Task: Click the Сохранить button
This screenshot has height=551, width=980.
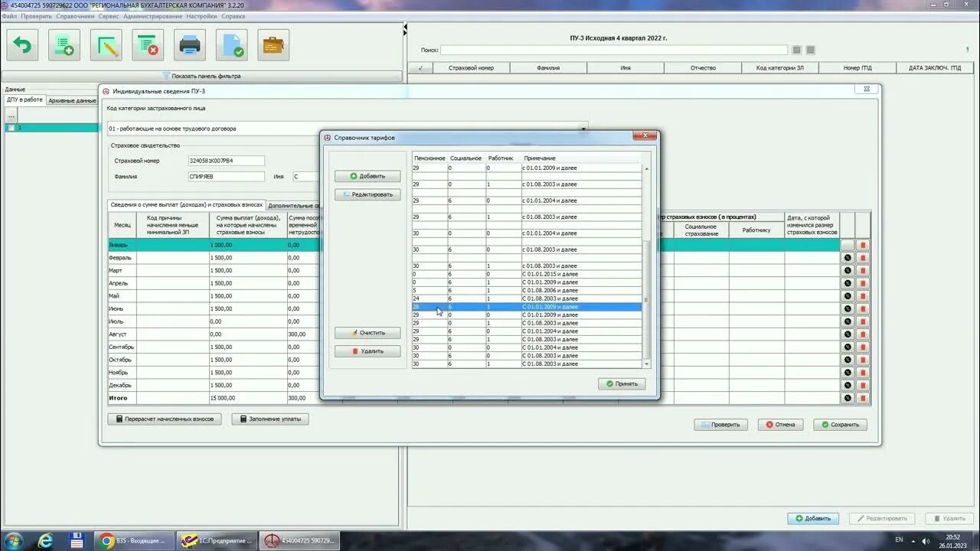Action: 840,424
